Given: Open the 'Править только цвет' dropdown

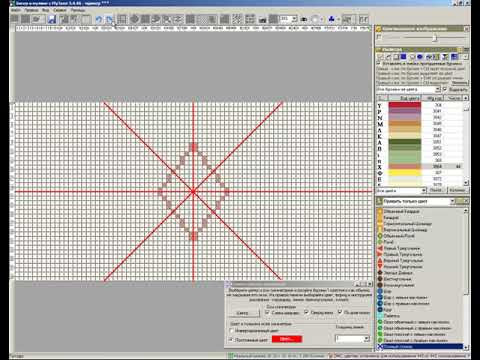Looking at the screenshot, I should tap(453, 201).
